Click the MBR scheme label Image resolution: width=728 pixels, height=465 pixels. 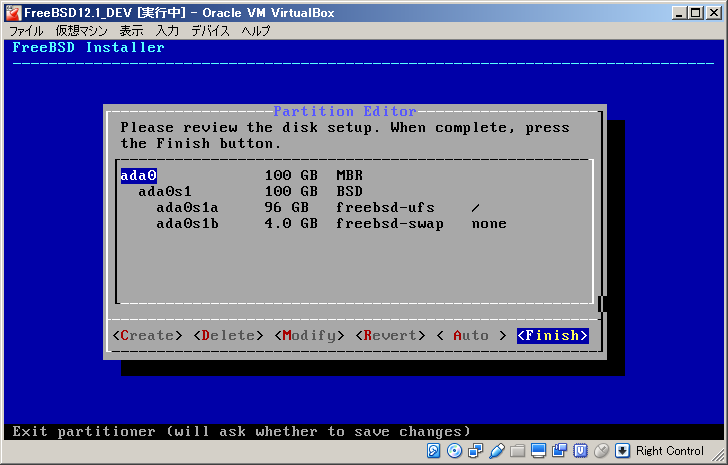click(x=350, y=175)
